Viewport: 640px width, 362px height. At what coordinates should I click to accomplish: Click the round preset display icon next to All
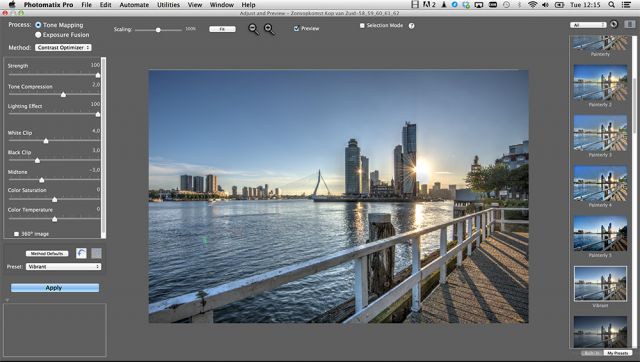pyautogui.click(x=614, y=24)
